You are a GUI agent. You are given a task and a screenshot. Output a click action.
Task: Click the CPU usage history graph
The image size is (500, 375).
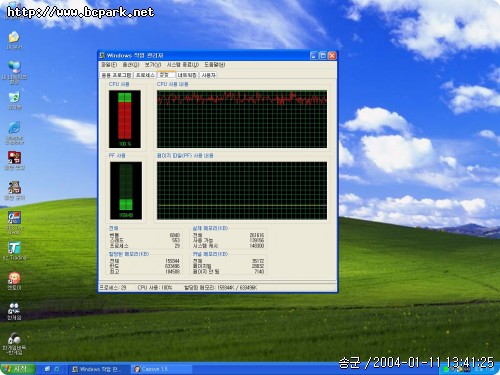pos(242,119)
